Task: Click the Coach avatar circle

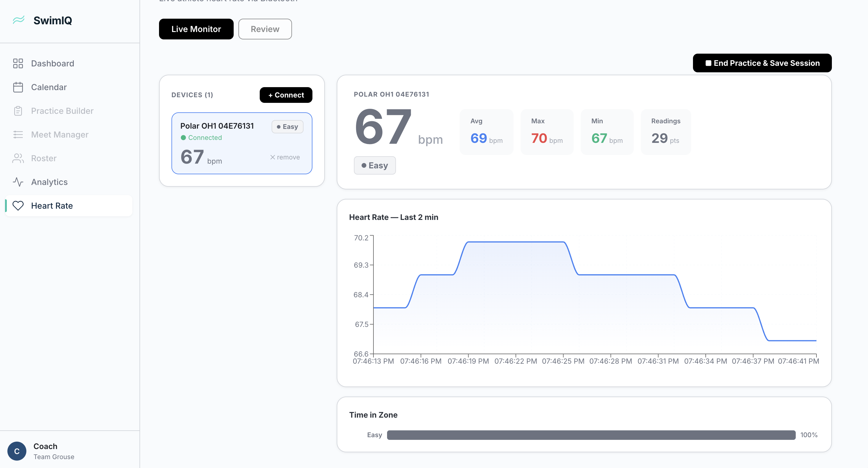Action: pos(17,451)
